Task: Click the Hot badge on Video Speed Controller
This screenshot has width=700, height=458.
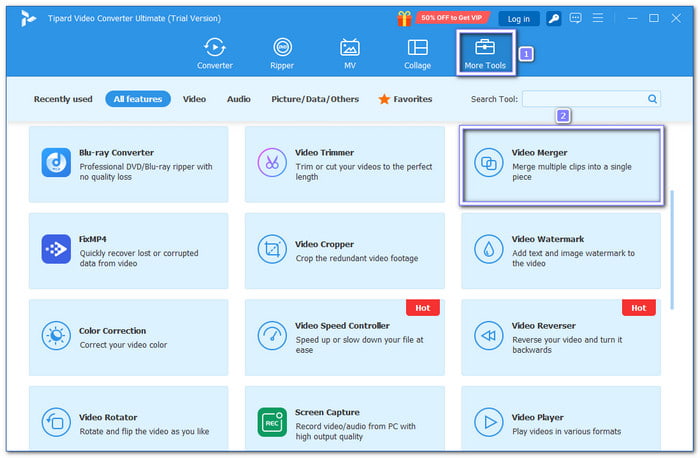Action: (x=423, y=308)
